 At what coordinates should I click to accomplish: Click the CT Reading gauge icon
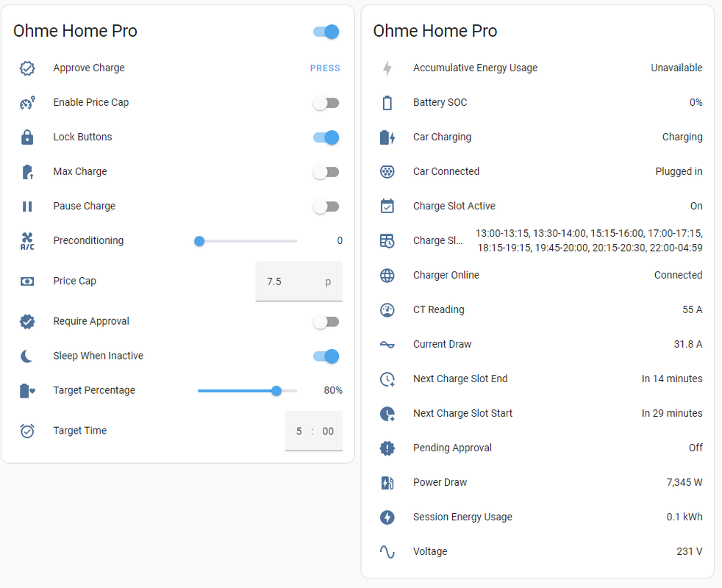pyautogui.click(x=387, y=310)
